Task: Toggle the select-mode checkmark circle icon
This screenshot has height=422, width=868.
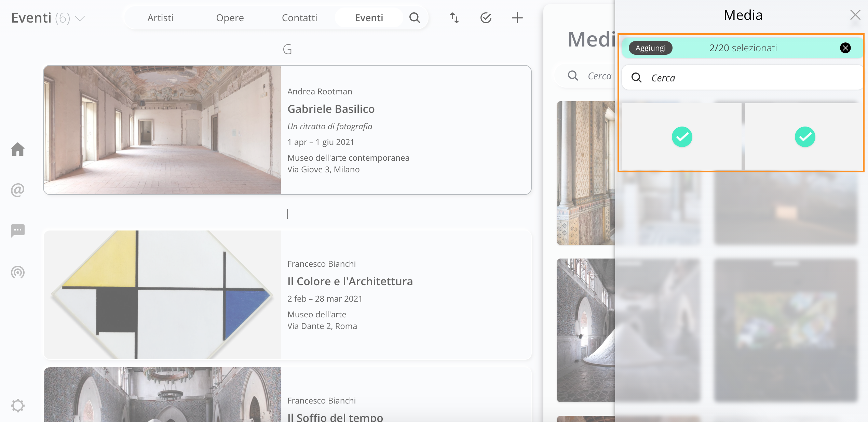Action: coord(486,18)
